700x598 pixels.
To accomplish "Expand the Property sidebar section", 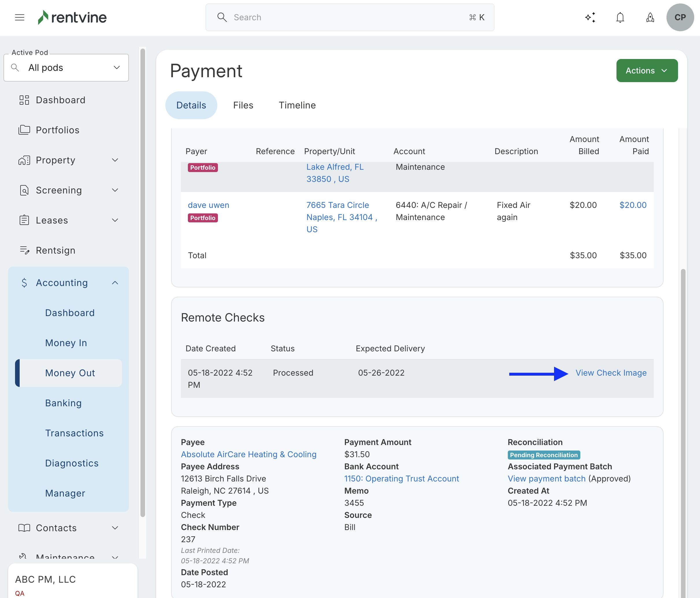I will click(115, 160).
